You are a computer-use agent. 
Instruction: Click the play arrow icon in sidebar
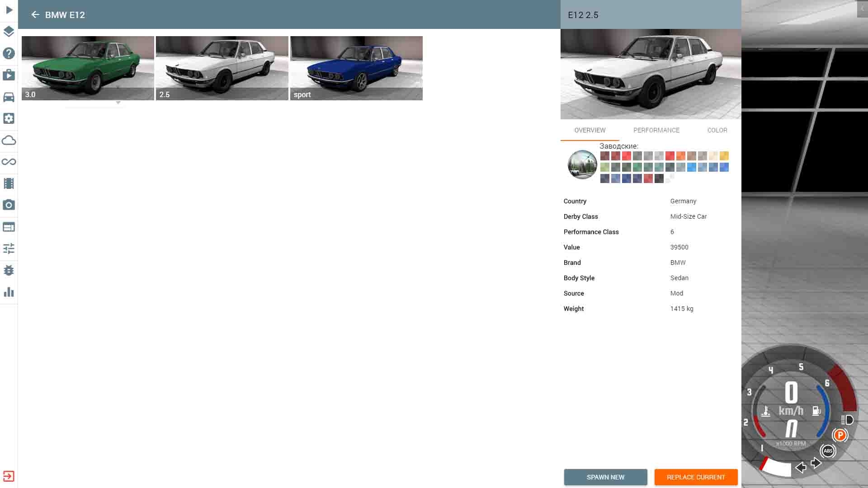(9, 10)
